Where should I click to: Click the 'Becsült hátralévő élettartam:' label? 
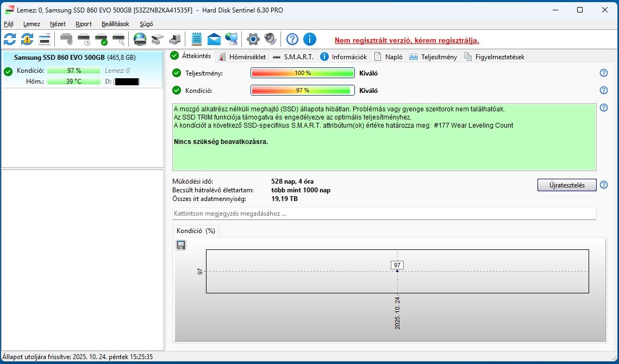(213, 190)
